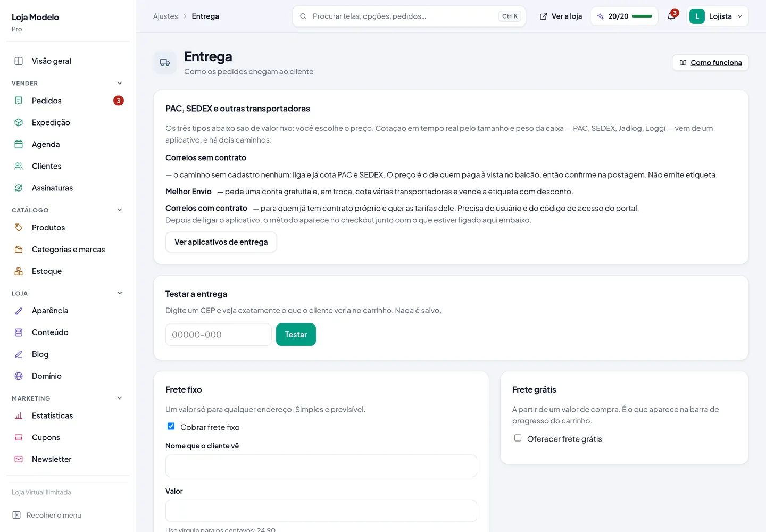Open Expedição via its box icon
Image resolution: width=766 pixels, height=532 pixels.
pyautogui.click(x=19, y=122)
